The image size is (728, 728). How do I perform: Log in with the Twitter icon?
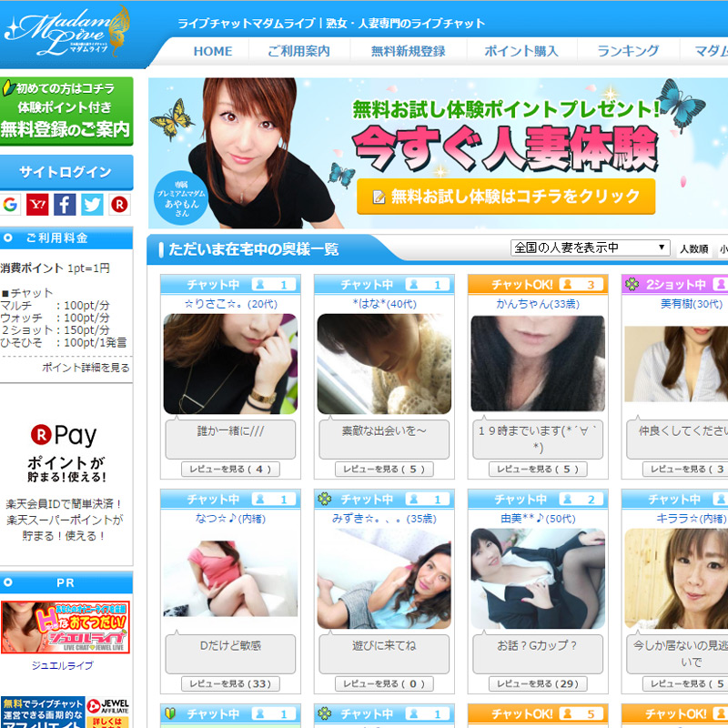pyautogui.click(x=92, y=204)
